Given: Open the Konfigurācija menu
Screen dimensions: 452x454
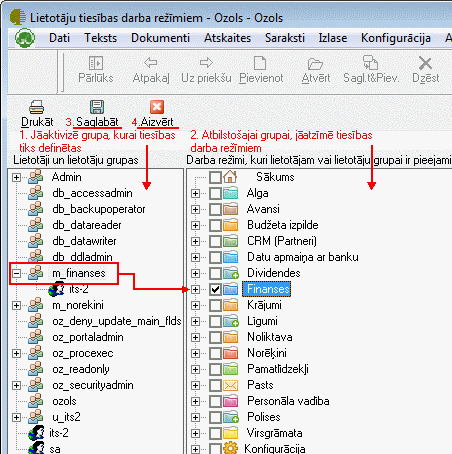Looking at the screenshot, I should point(396,38).
